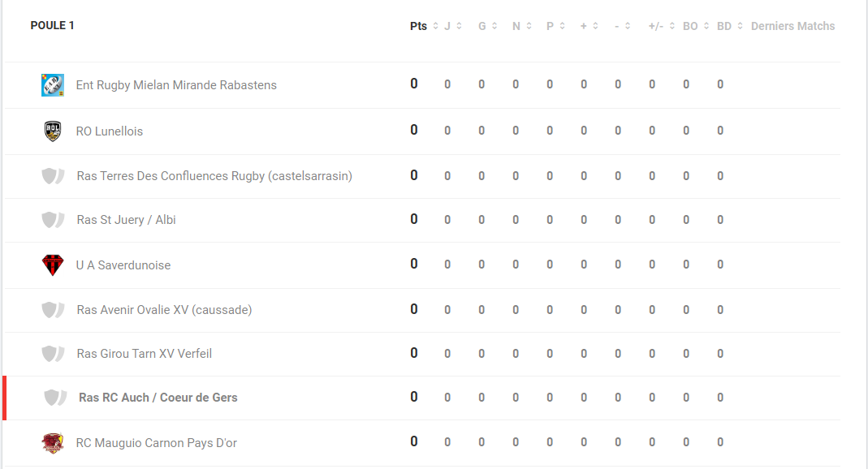Click the Ent Rugby Mielan Mirande Rabastens logo
This screenshot has height=469, width=868.
[x=53, y=85]
